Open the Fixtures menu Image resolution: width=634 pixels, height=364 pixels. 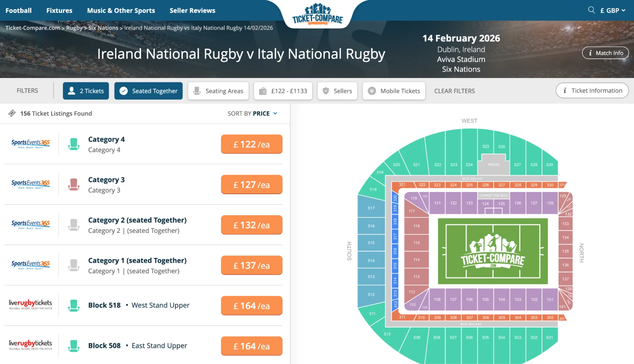coord(59,10)
